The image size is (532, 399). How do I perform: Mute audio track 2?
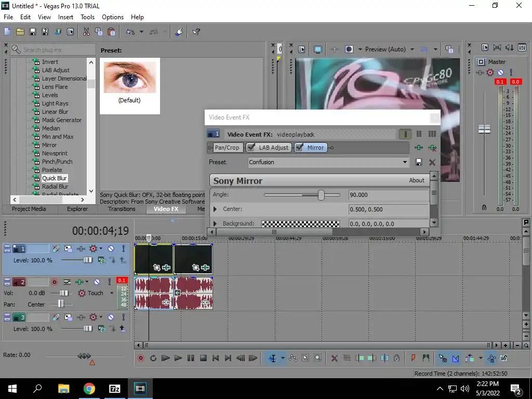97,282
